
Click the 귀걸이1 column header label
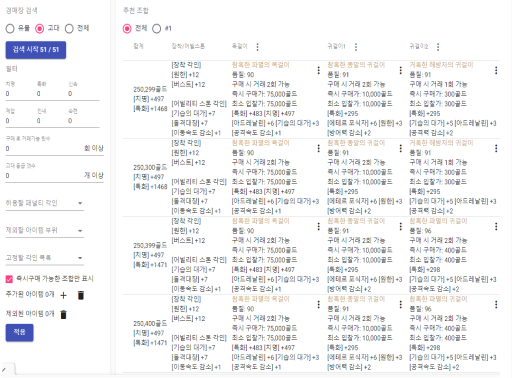click(x=336, y=46)
